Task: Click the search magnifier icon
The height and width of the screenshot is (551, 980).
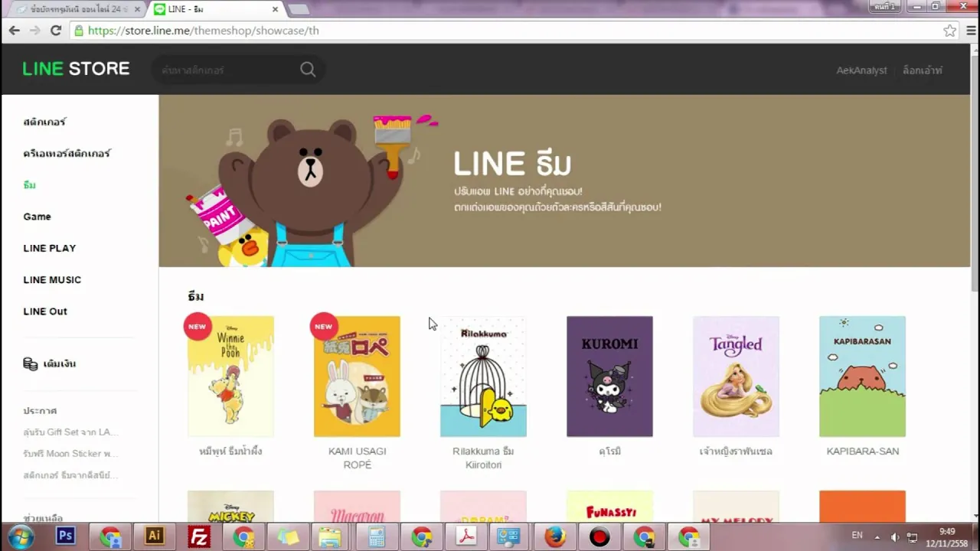Action: 308,70
